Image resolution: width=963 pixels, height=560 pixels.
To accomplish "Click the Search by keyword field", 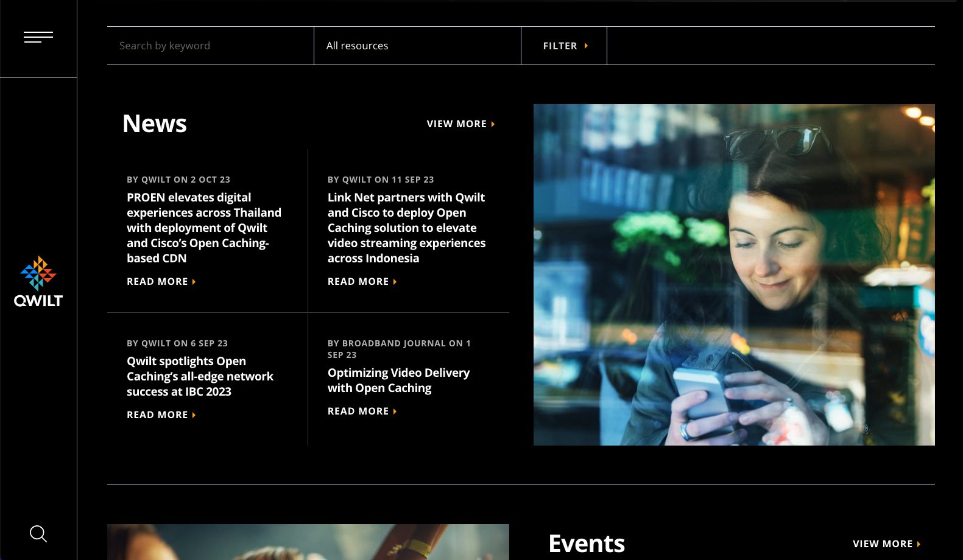I will pos(210,46).
